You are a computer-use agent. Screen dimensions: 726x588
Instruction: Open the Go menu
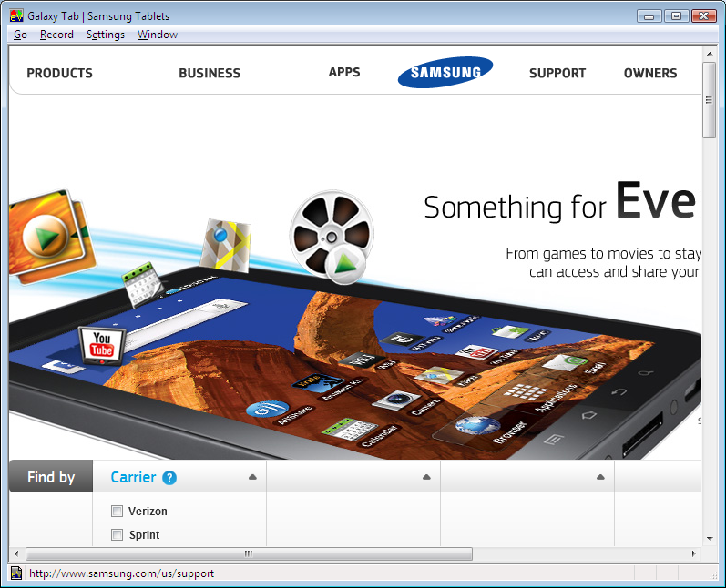point(20,35)
